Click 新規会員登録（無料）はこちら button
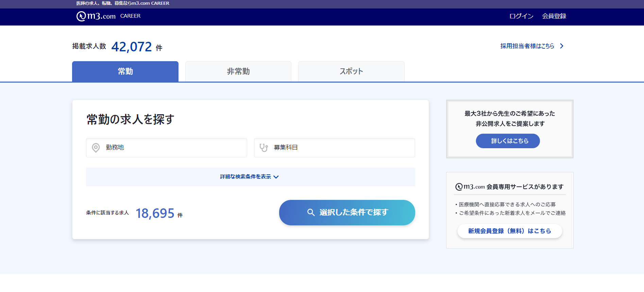 [x=509, y=231]
